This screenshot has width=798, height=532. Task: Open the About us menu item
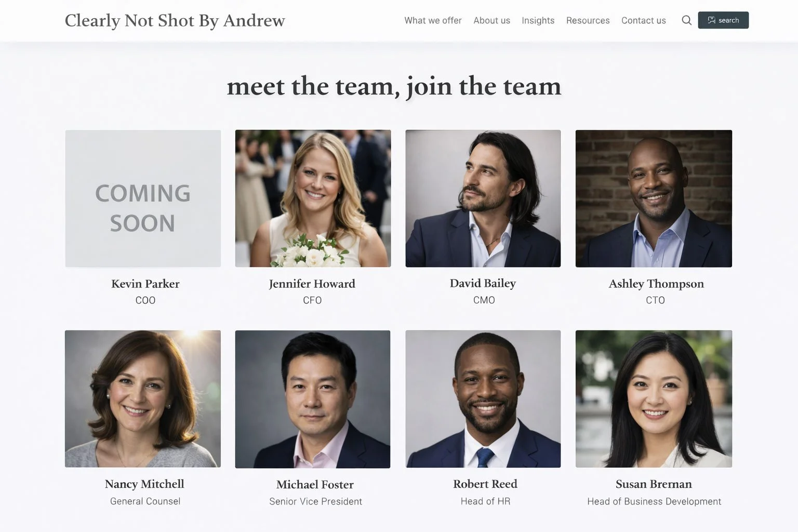[491, 20]
